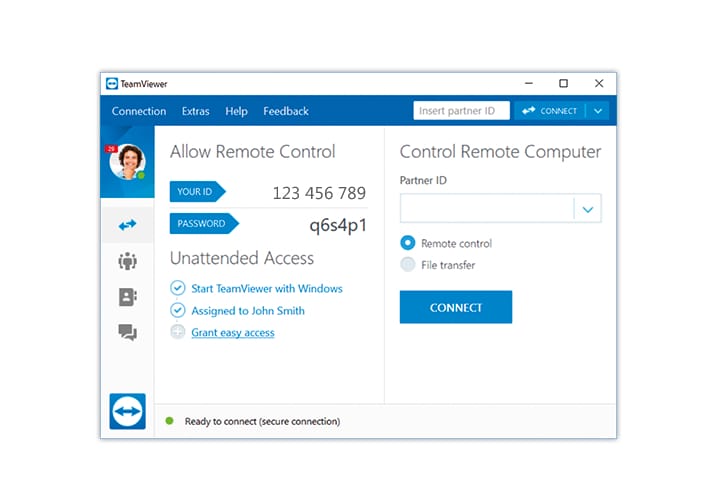Screen dimensions: 703x492
Task: Click the TeamViewer logo at sidebar bottom
Action: coord(127,411)
